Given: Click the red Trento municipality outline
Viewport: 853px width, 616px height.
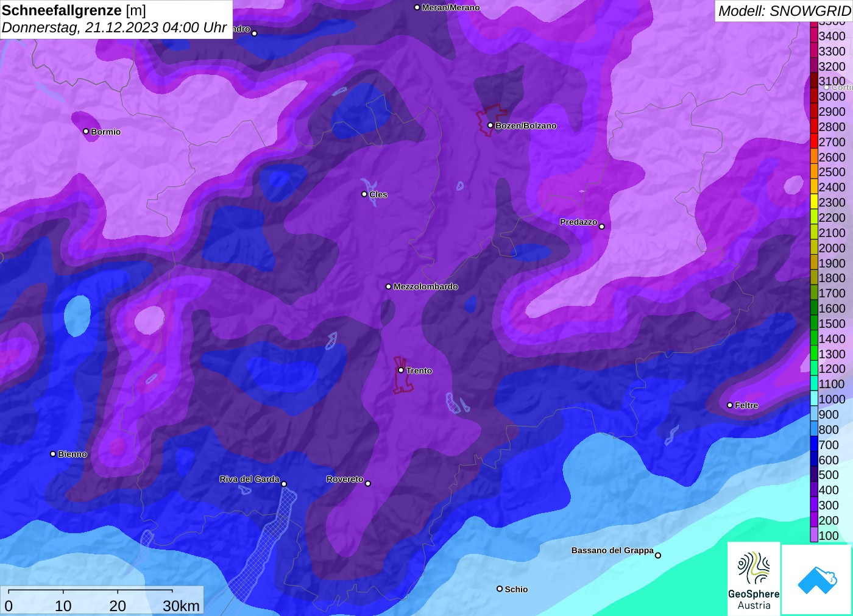Looking at the screenshot, I should click(x=402, y=375).
